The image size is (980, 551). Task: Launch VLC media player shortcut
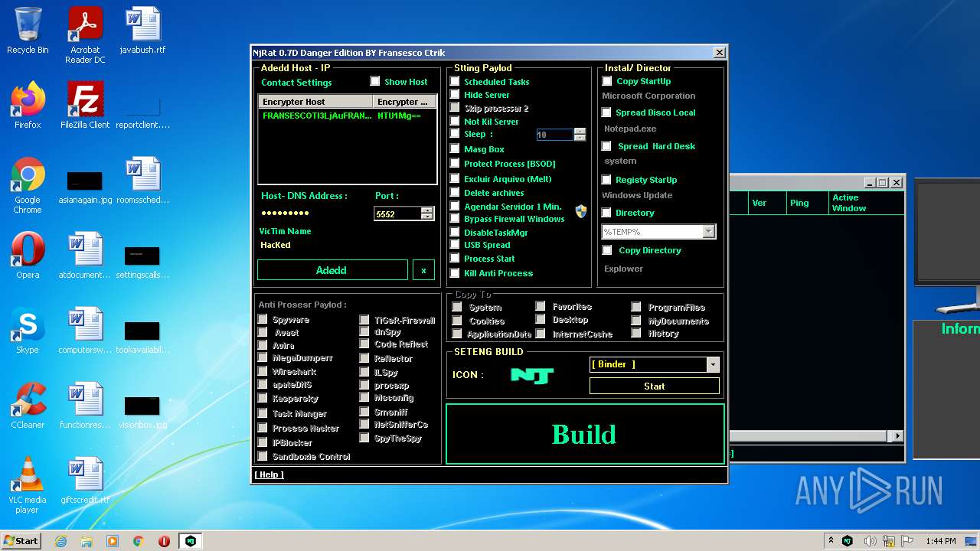(x=28, y=485)
